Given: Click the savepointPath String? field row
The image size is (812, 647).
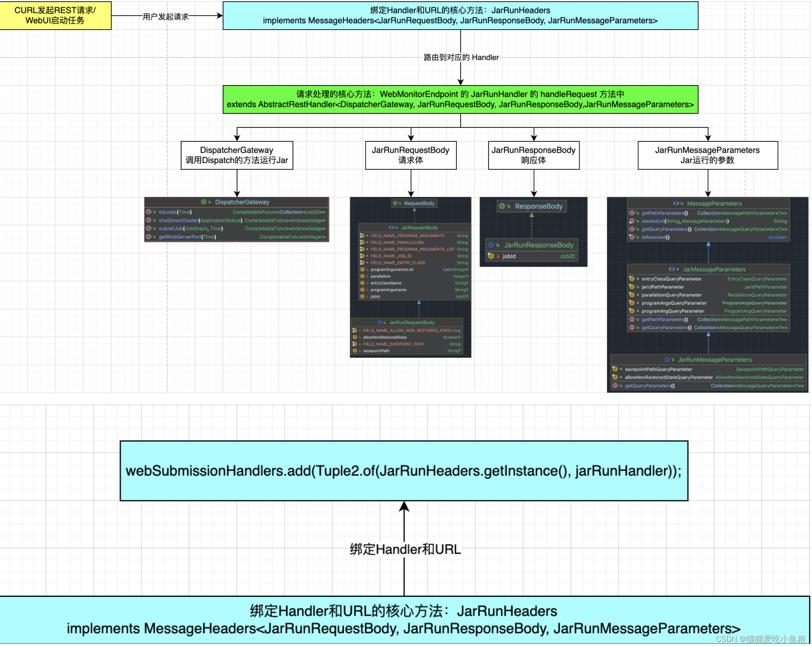Looking at the screenshot, I should click(406, 351).
